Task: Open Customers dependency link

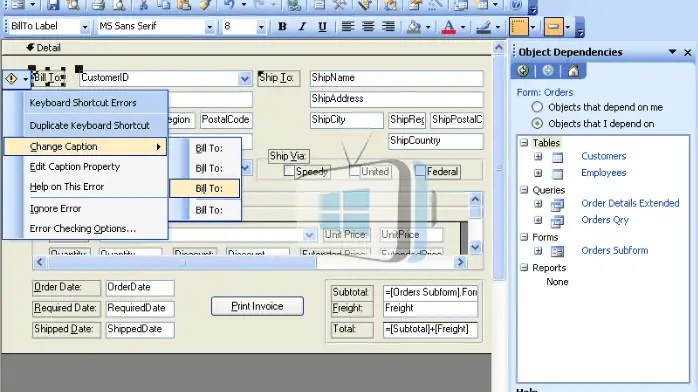Action: pyautogui.click(x=604, y=156)
